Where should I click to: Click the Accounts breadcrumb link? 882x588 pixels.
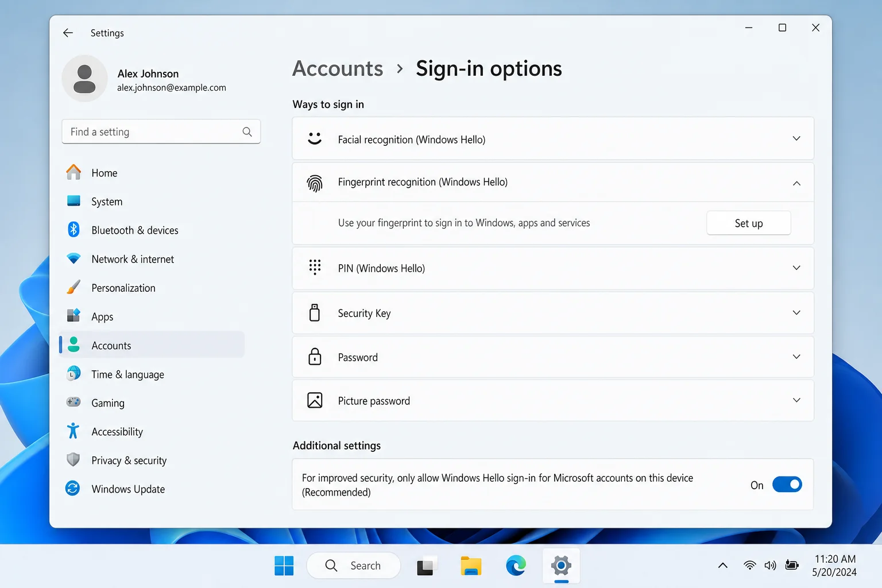tap(338, 68)
